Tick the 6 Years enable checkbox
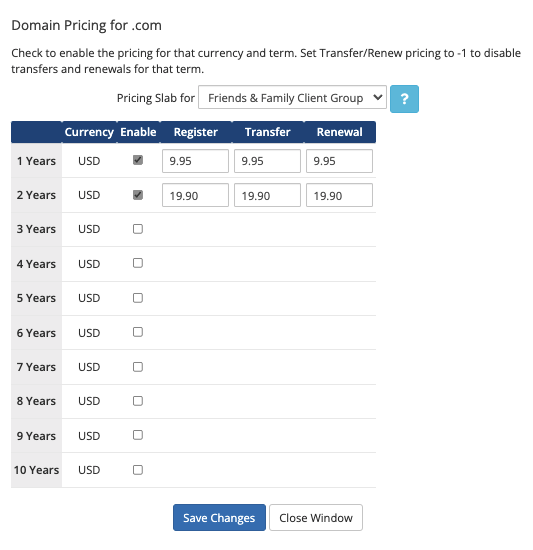The height and width of the screenshot is (550, 533). [138, 332]
